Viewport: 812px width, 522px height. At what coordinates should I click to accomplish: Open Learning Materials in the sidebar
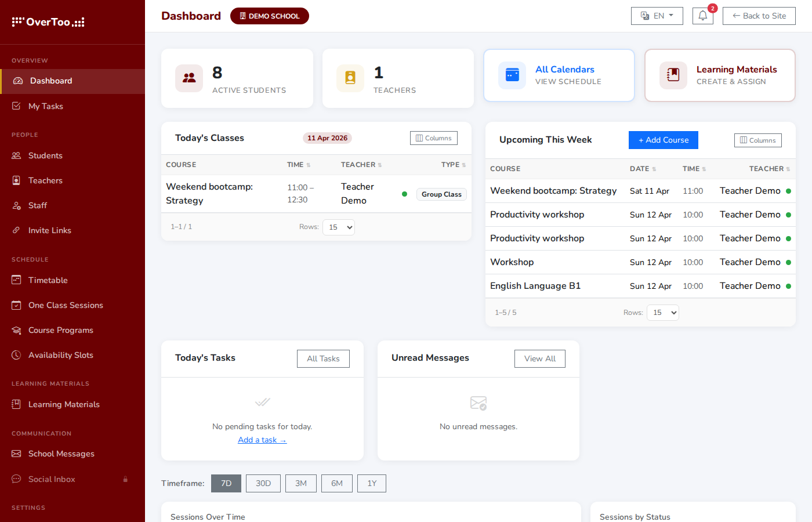click(64, 404)
